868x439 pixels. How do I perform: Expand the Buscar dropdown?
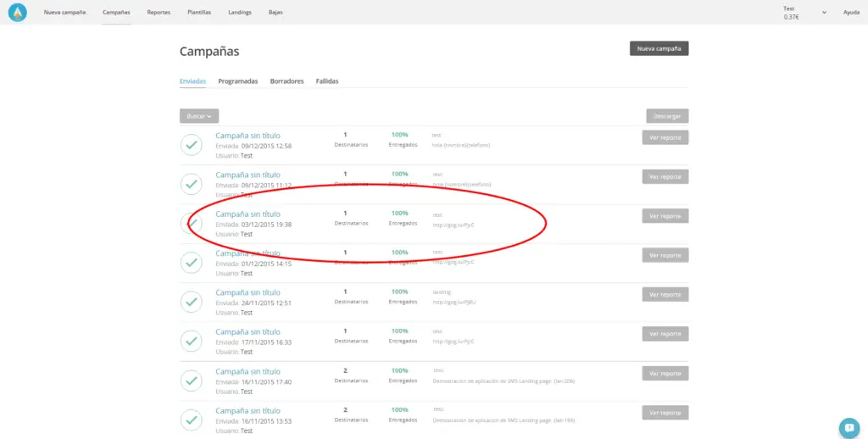199,116
